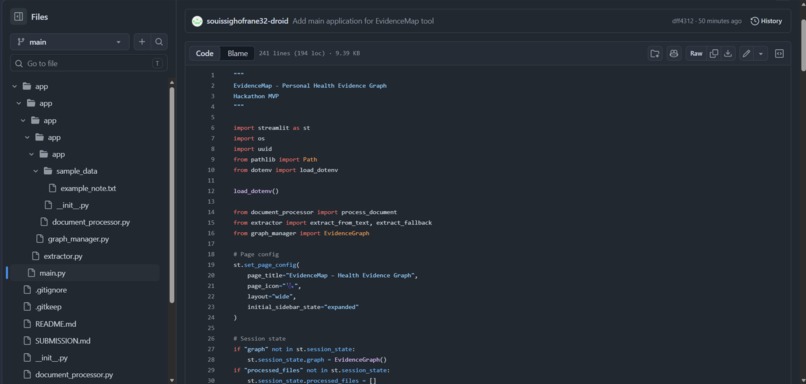Image resolution: width=806 pixels, height=384 pixels.
Task: Collapse the file tree side panel icon
Action: tap(19, 17)
